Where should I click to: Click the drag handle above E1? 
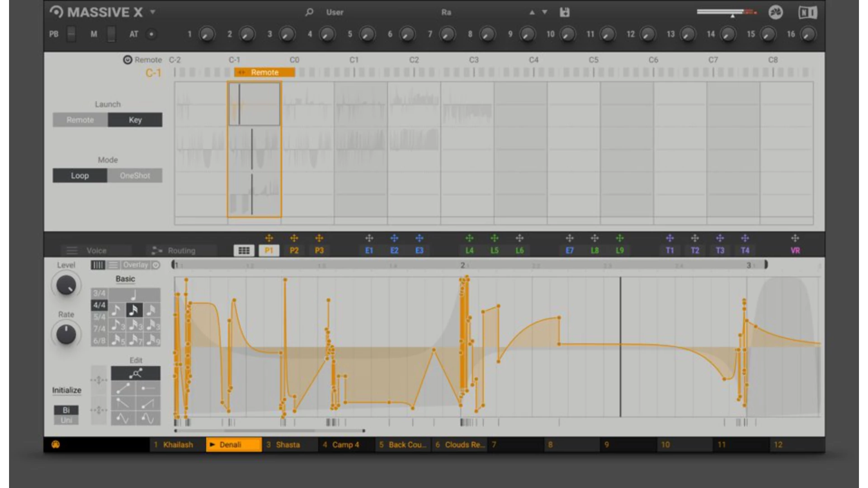click(369, 238)
